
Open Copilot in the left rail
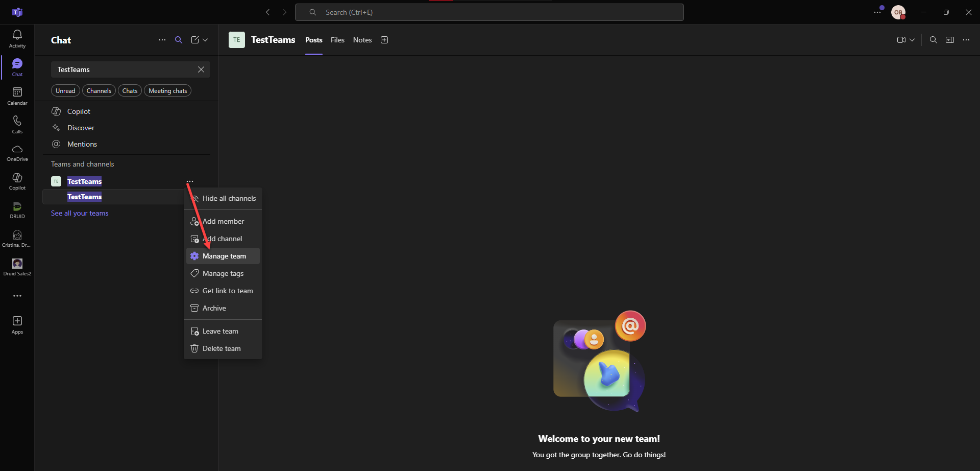coord(17,181)
